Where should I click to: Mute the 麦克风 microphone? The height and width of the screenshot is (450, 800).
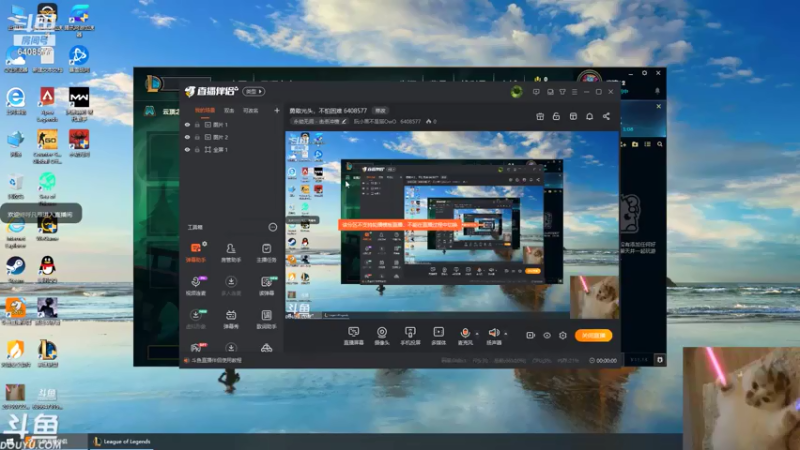pos(465,336)
